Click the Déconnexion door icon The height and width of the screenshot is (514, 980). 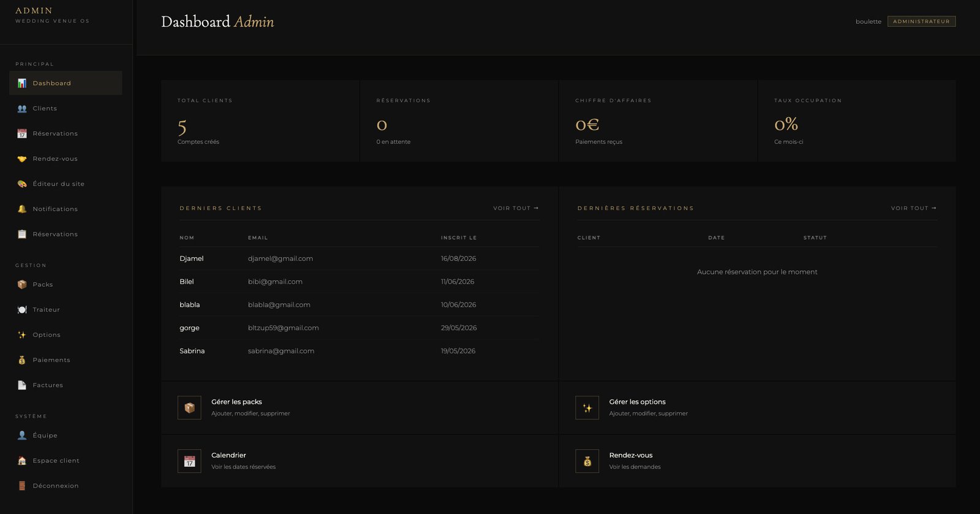coord(22,486)
